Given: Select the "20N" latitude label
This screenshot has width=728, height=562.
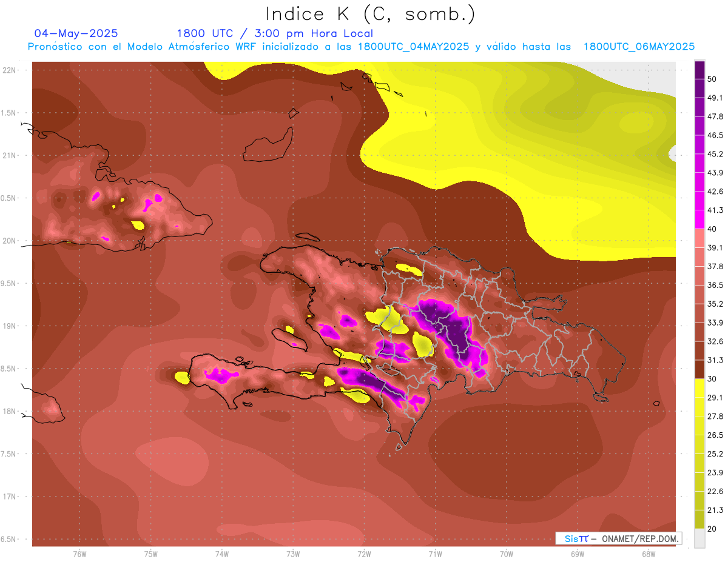Looking at the screenshot, I should 10,241.
